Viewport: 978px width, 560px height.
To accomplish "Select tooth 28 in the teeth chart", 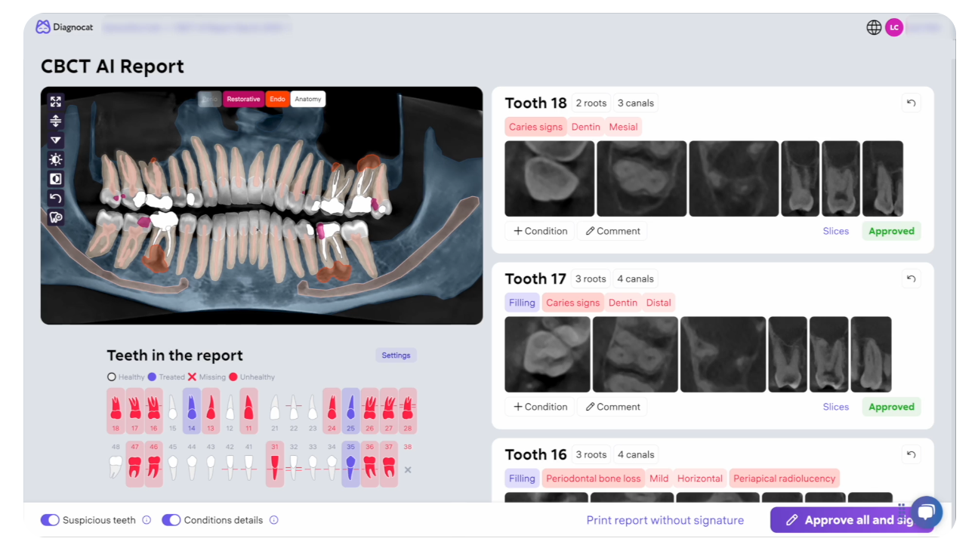I will tap(408, 411).
